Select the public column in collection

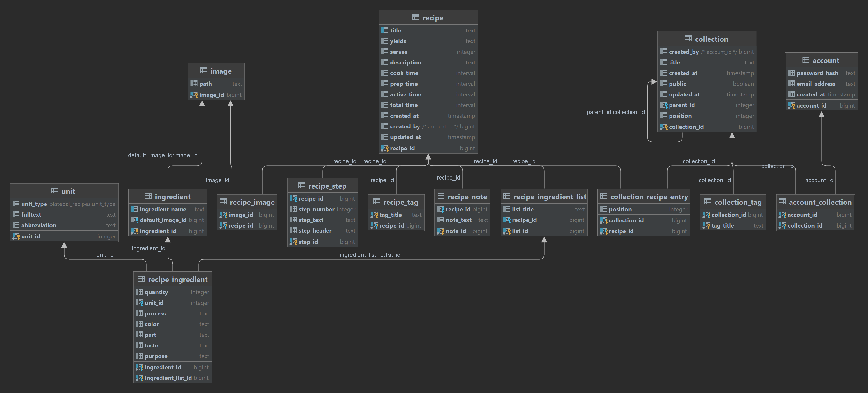coord(707,84)
